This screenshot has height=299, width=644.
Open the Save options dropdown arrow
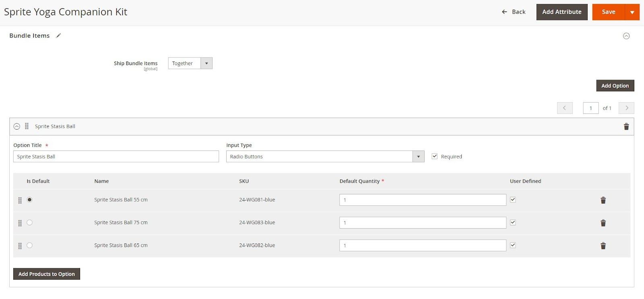coord(632,12)
